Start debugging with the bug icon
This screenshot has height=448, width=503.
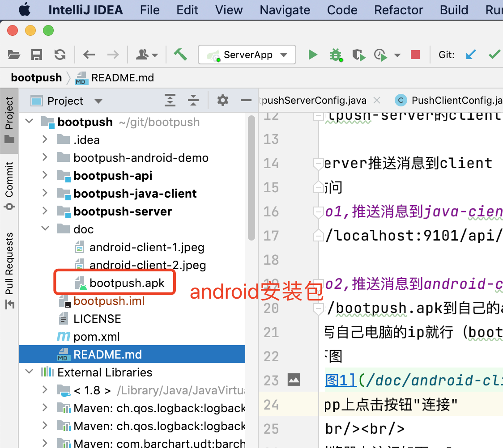tap(336, 54)
